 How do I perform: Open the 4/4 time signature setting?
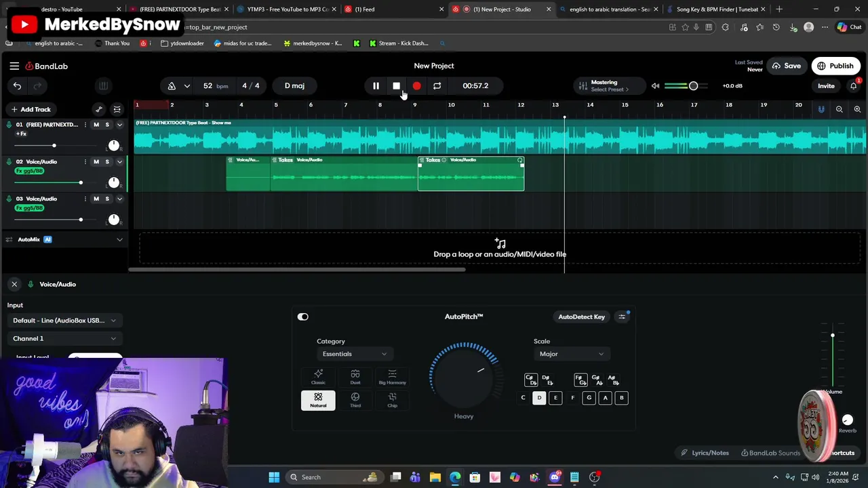pos(251,86)
